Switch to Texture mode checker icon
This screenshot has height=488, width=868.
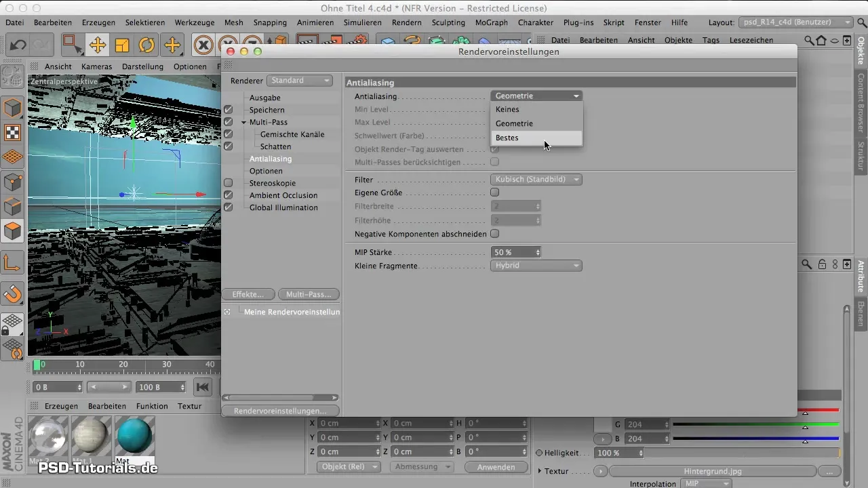click(x=13, y=133)
